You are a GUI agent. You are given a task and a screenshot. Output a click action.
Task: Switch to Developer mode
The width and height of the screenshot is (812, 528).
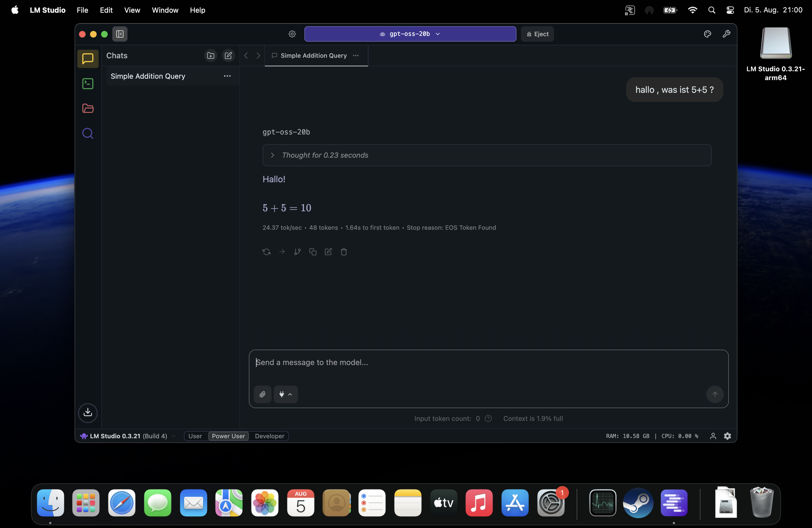(270, 436)
